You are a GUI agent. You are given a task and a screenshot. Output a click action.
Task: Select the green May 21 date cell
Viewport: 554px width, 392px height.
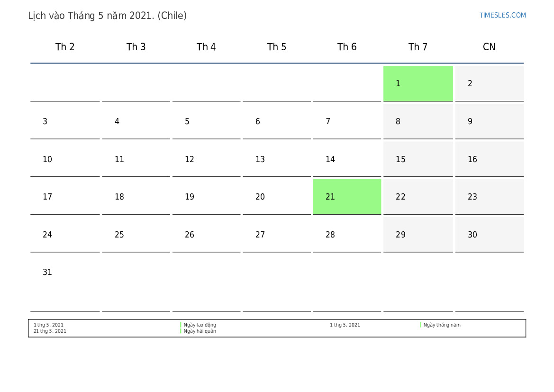(347, 197)
